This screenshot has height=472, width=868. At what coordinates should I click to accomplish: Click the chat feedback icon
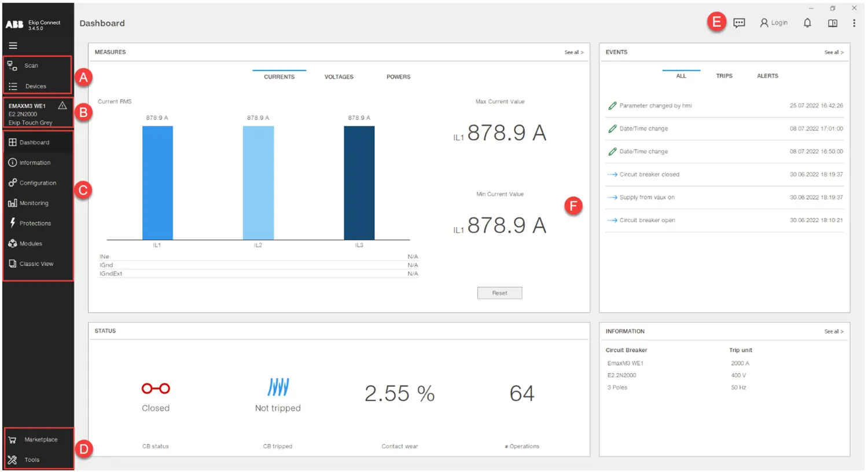pos(739,23)
